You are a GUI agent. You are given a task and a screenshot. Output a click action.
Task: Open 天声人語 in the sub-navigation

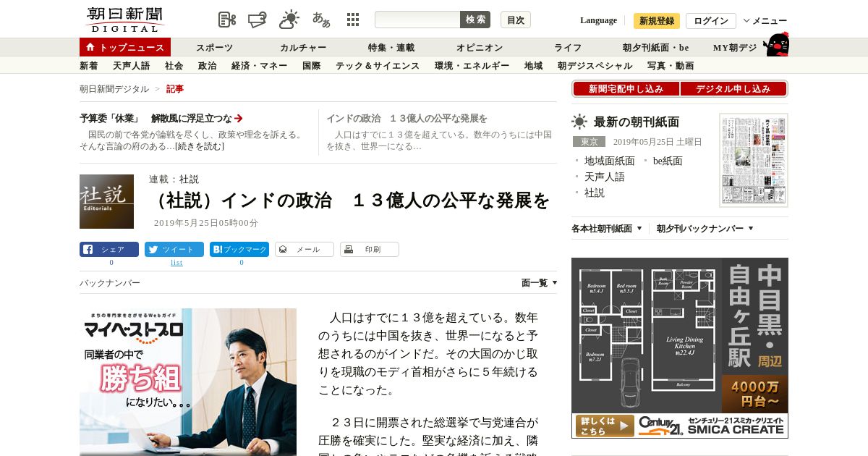point(132,66)
